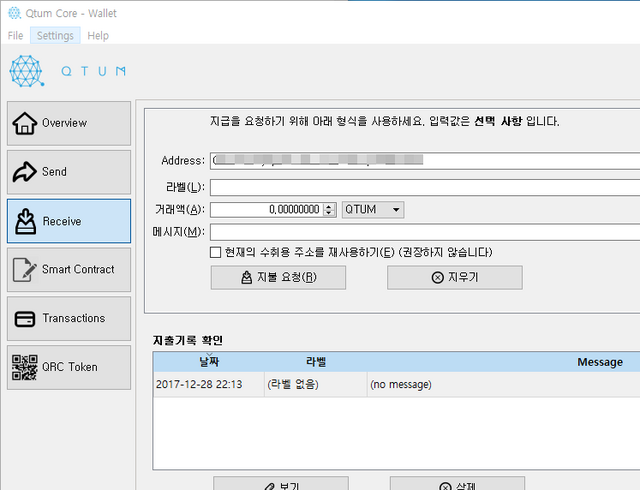
Task: Open the Smart Contract section
Action: pos(69,270)
